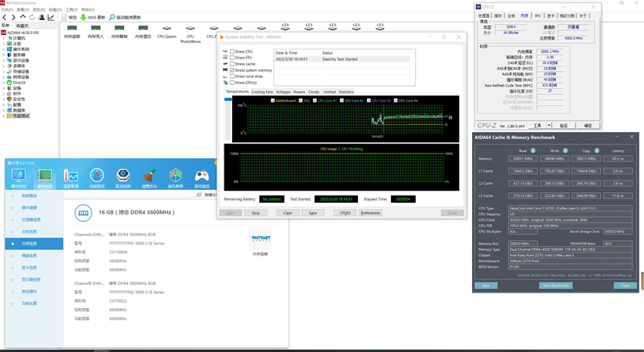Go back using AIDA64 toolbar back arrow
This screenshot has width=644, height=352.
pos(5,17)
